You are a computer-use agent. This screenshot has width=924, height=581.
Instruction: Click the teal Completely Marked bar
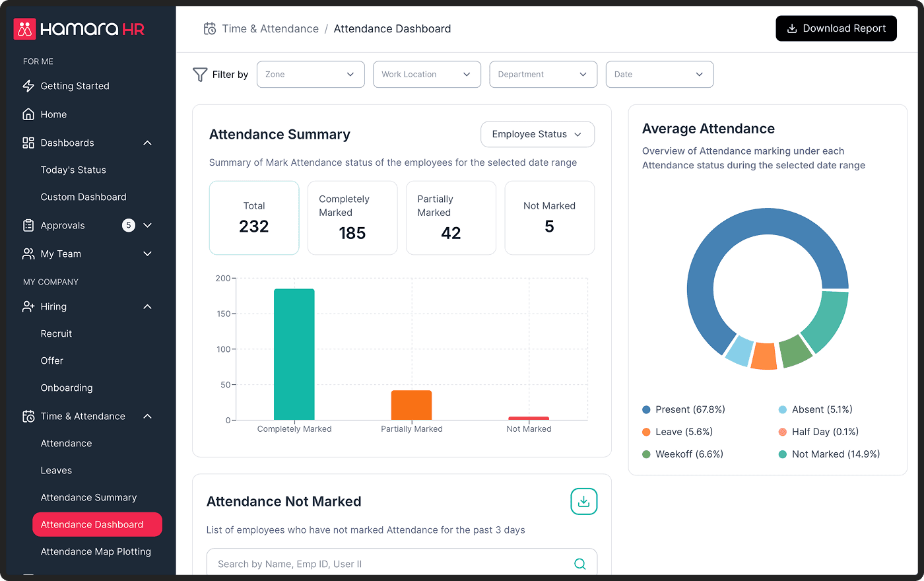pyautogui.click(x=294, y=355)
